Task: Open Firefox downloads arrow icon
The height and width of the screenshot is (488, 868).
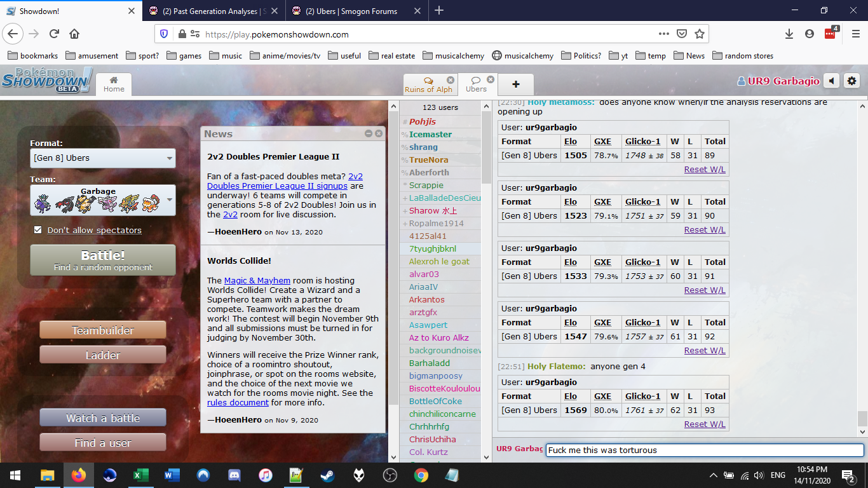Action: pos(789,34)
